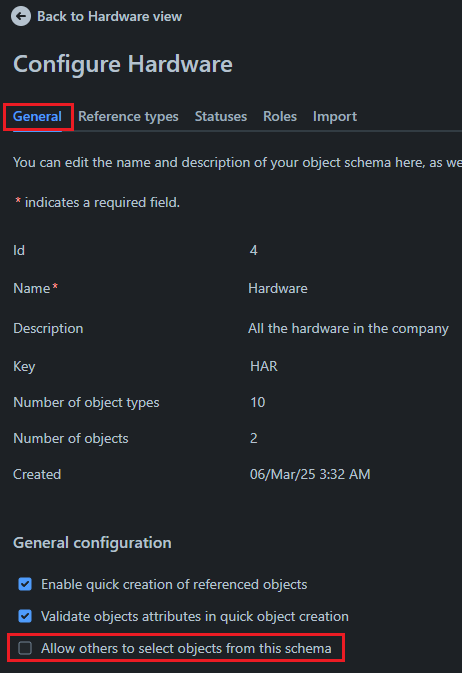Open the Reference types tab

tap(128, 116)
